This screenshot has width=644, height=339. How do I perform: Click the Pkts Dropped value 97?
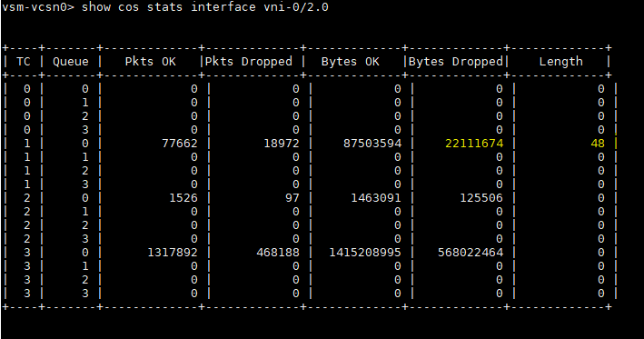(292, 198)
